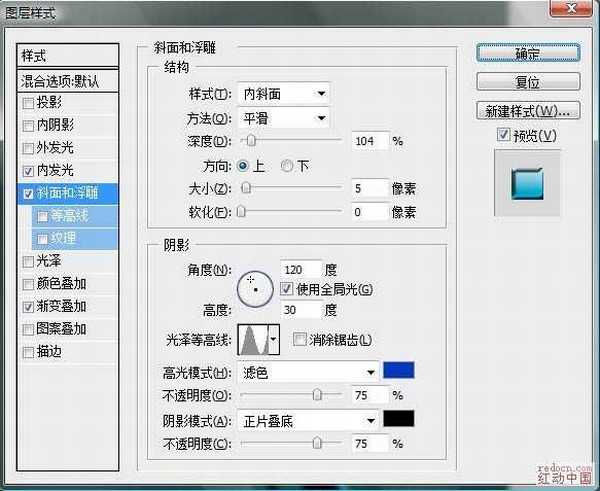Viewport: 600px width, 491px height.
Task: Enable the 消除锯齿 (Anti-aliased) checkbox
Action: pos(300,340)
